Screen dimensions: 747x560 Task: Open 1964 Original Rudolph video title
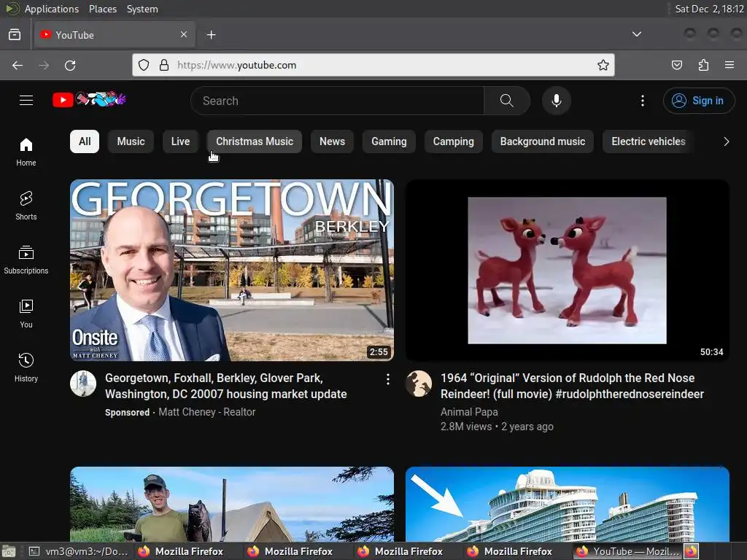pos(572,386)
